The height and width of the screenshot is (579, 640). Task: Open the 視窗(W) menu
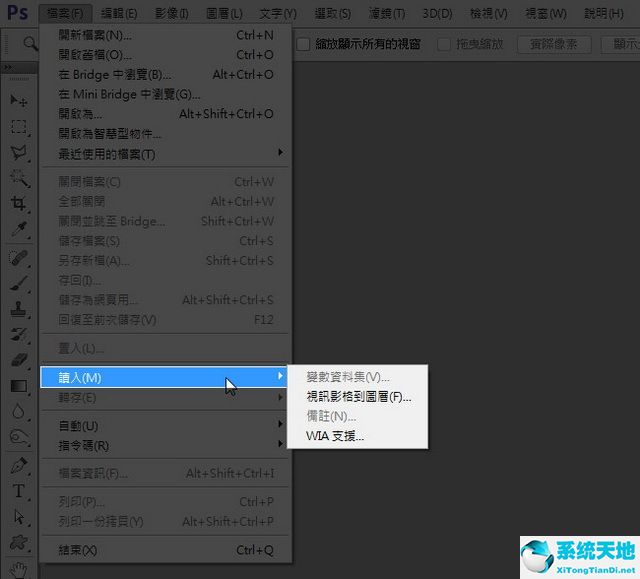[x=546, y=13]
